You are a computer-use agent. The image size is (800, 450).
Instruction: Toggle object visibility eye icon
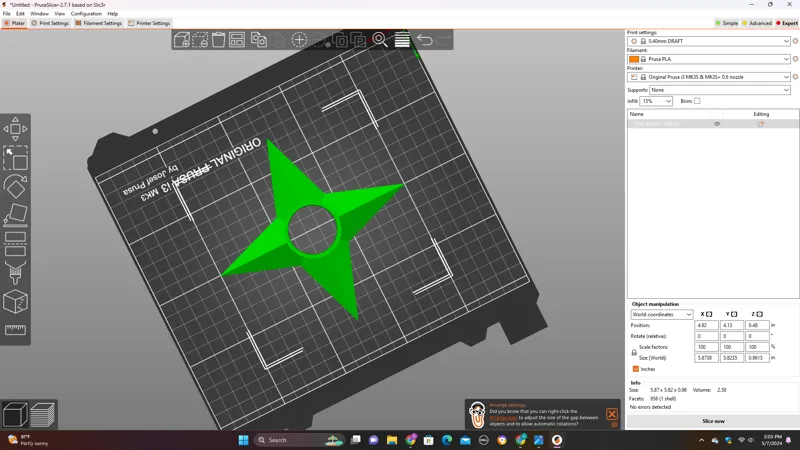point(717,124)
